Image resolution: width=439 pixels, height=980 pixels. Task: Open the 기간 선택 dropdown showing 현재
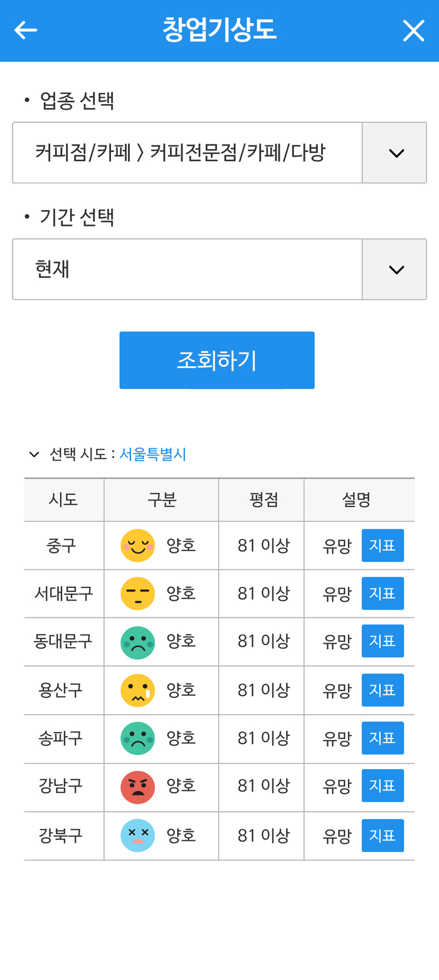pos(394,268)
